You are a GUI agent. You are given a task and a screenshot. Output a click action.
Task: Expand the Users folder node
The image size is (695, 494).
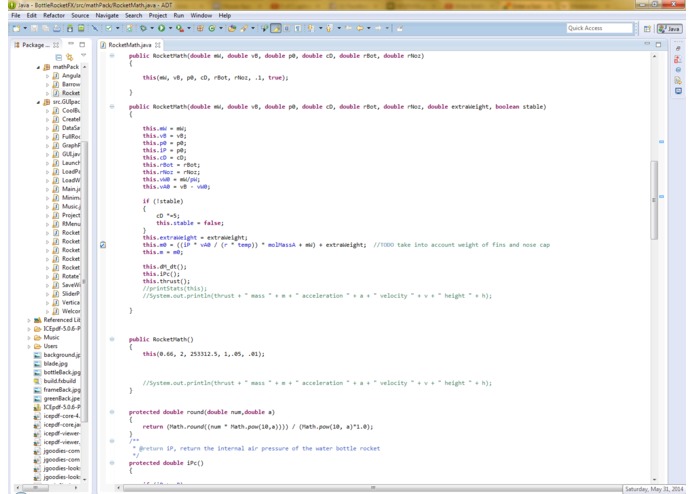[x=29, y=346]
